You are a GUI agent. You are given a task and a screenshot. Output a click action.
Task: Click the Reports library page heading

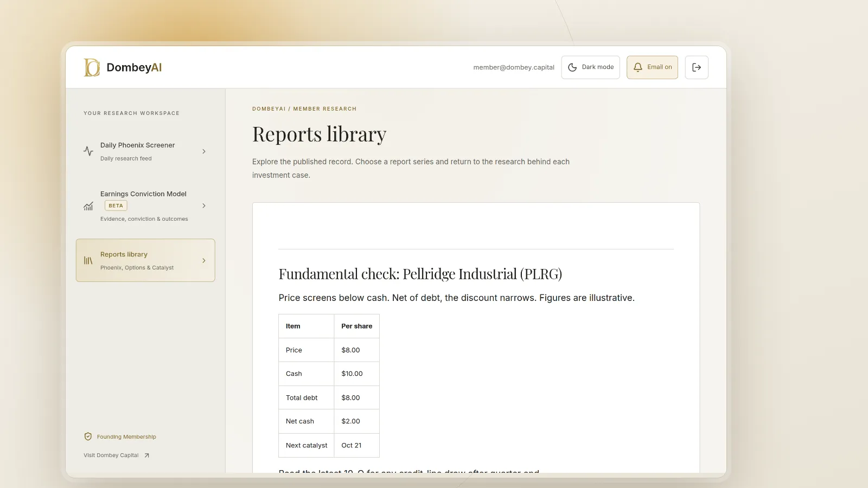pyautogui.click(x=319, y=134)
